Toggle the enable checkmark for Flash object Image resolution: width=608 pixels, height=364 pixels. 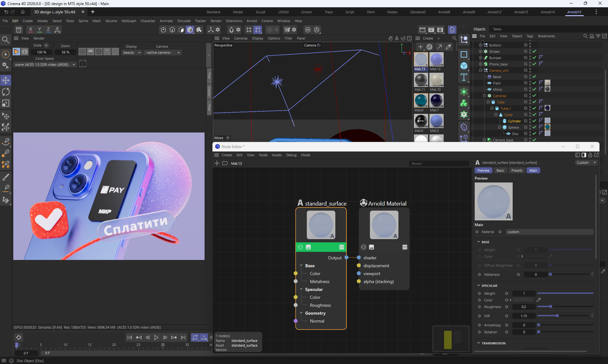534,83
